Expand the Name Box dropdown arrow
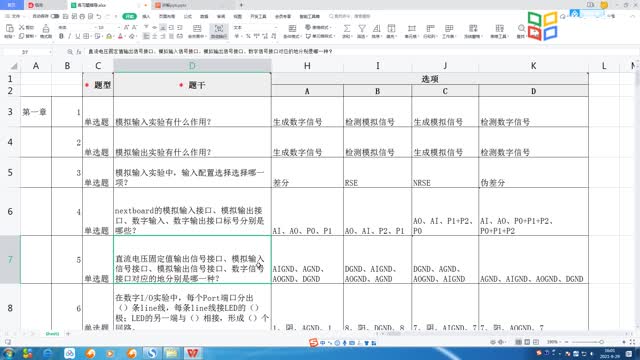 pyautogui.click(x=50, y=52)
